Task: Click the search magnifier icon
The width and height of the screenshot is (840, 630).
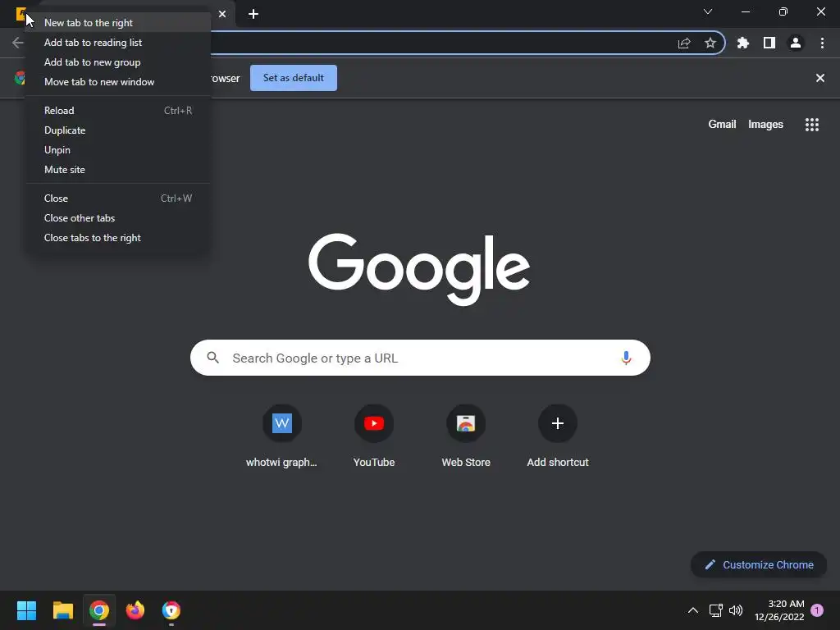Action: [x=213, y=358]
